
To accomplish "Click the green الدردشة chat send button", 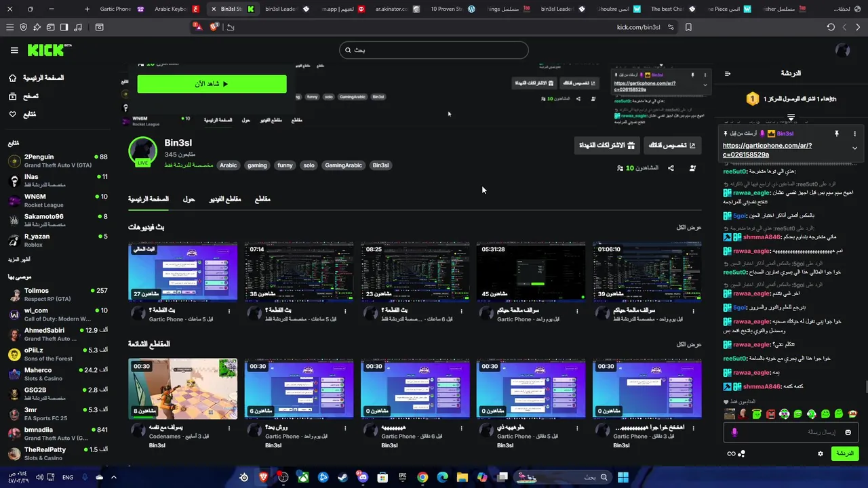I will [x=845, y=453].
